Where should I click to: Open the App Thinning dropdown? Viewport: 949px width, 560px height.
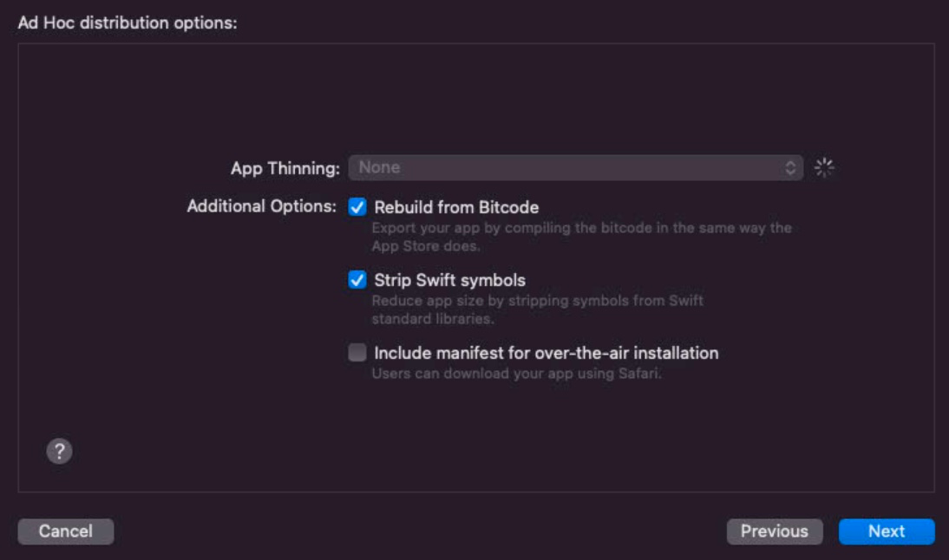[x=577, y=168]
